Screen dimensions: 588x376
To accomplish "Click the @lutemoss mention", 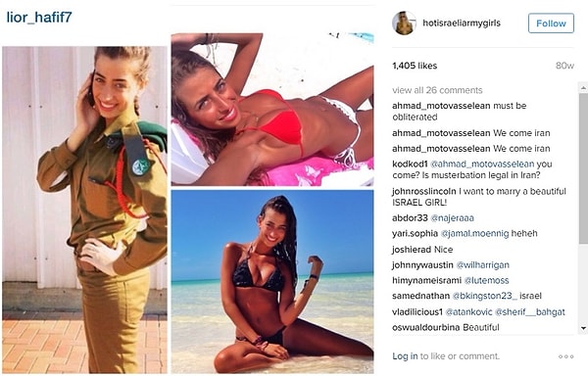I will [x=486, y=280].
